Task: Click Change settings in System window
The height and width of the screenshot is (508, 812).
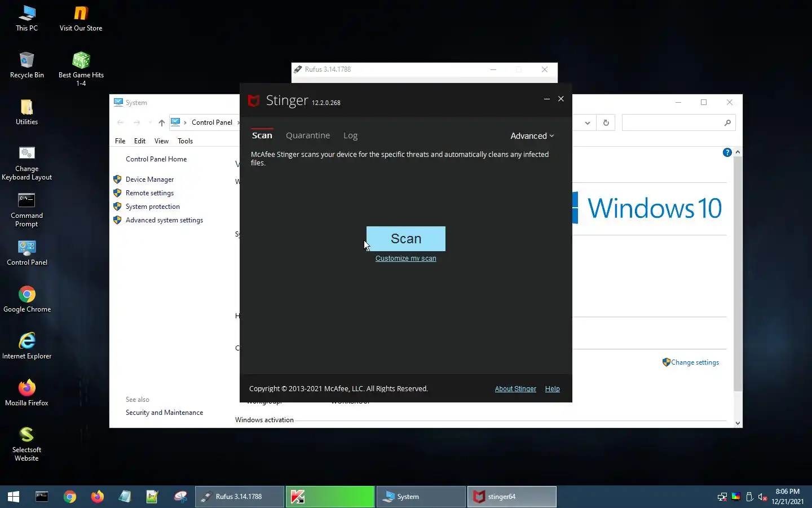Action: (x=695, y=362)
